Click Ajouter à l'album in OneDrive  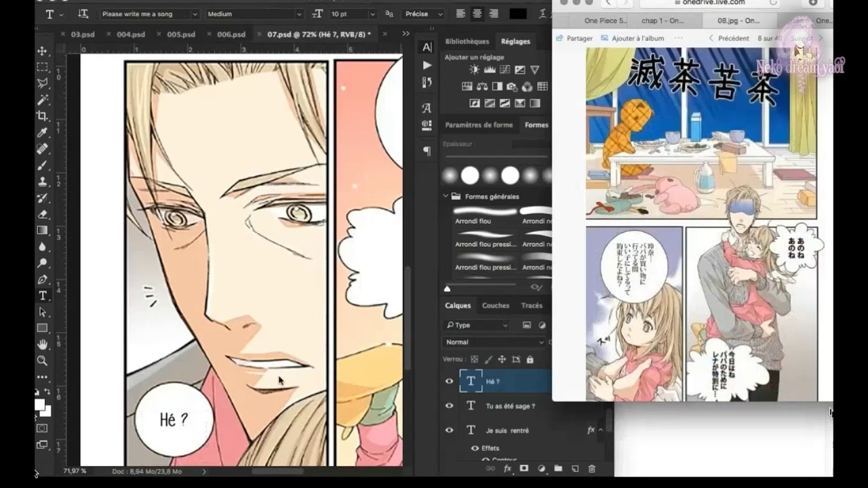[x=632, y=39]
